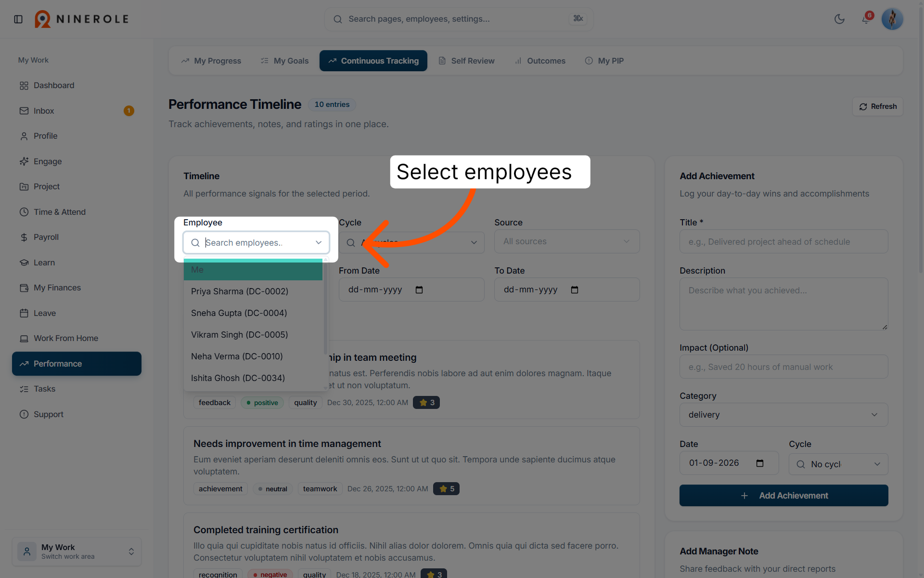Switch to My Goals tab
924x578 pixels.
(x=284, y=61)
